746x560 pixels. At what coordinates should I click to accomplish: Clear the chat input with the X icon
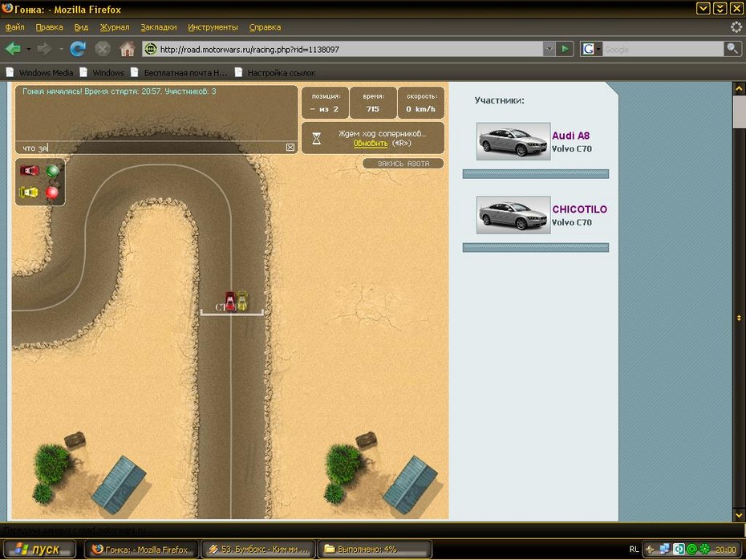click(x=290, y=148)
